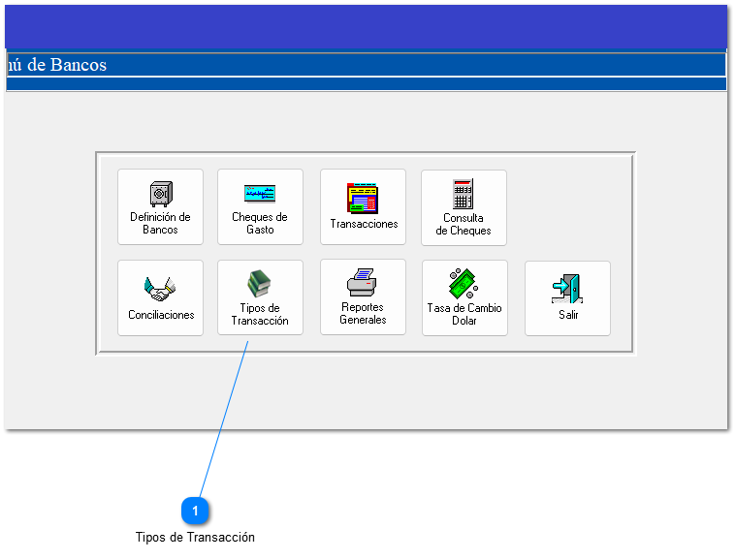Open the 'Conciliaciones' text label
This screenshot has width=736, height=560.
click(x=161, y=315)
